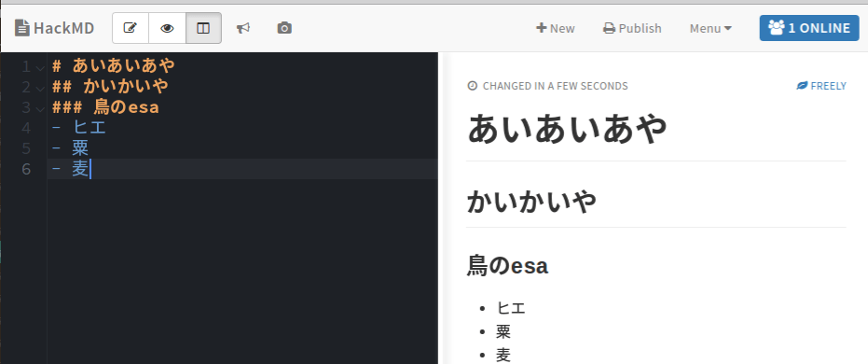868x364 pixels.
Task: Place cursor in '### 鳥のesa' editor line
Action: click(x=105, y=107)
